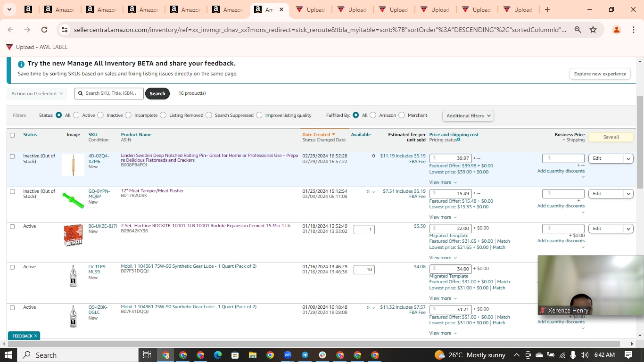The width and height of the screenshot is (644, 362).
Task: Close the active Amazon tab
Action: point(281,9)
